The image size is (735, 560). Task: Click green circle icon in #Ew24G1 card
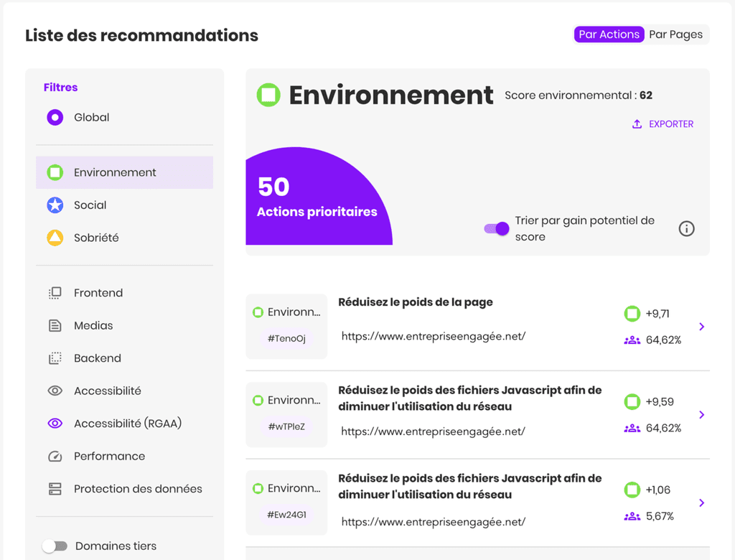(x=258, y=489)
